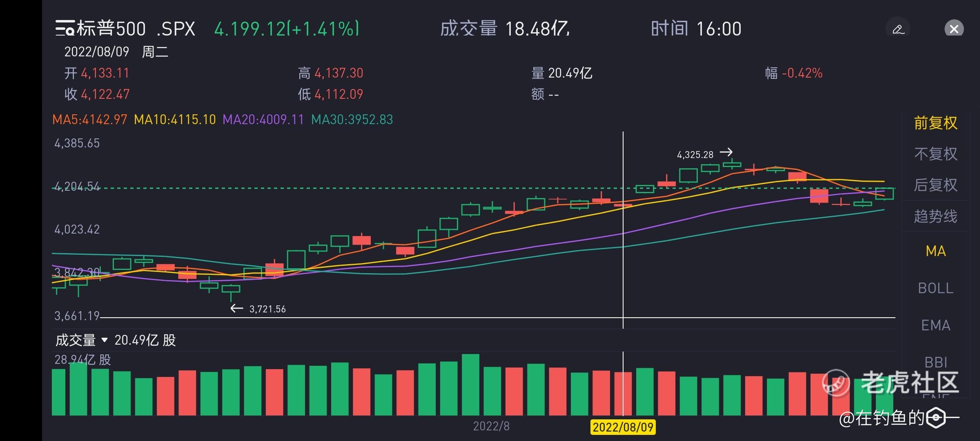
Task: Close the landscape chart view
Action: [954, 29]
